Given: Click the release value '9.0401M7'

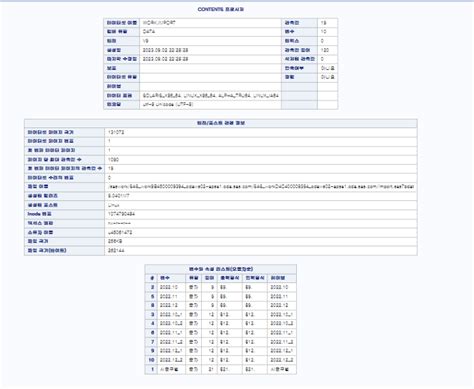Looking at the screenshot, I should tap(118, 196).
